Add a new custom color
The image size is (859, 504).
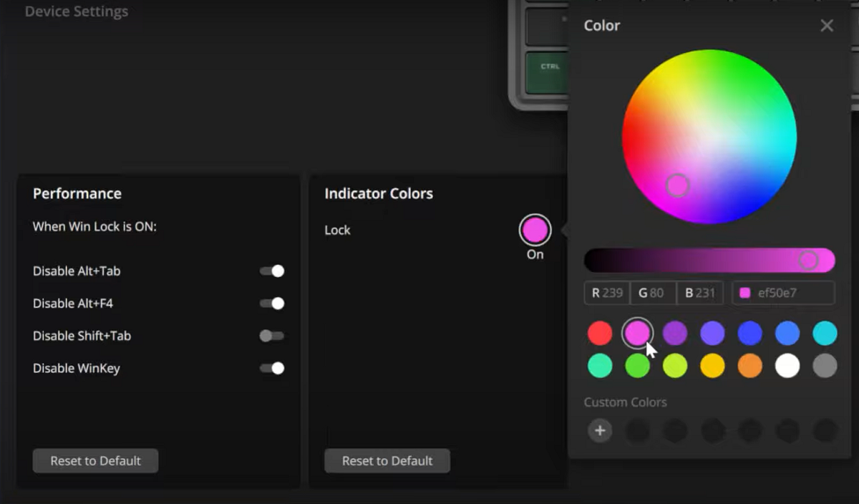(x=600, y=430)
